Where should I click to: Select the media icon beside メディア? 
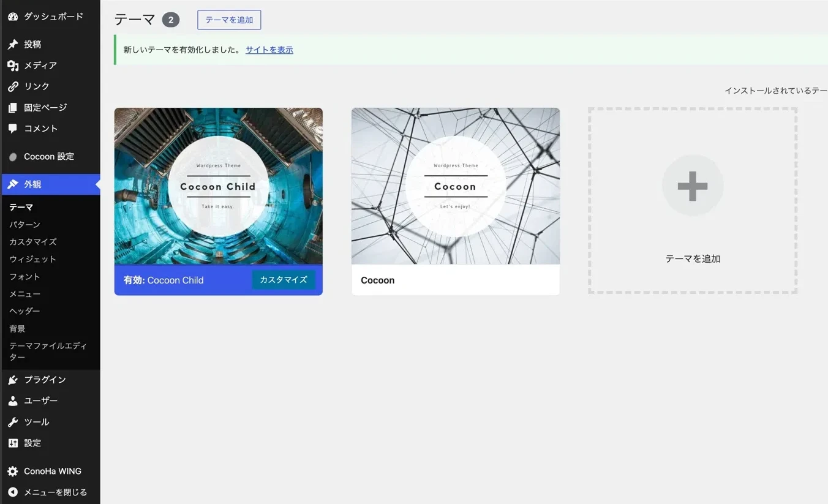tap(13, 66)
